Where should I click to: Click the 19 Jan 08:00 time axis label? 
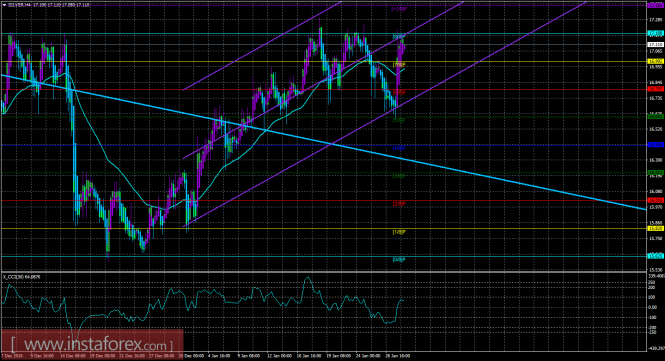coord(338,356)
